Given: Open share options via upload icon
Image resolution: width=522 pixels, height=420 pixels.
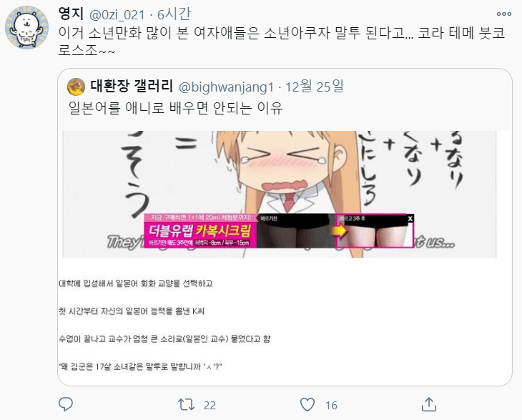Looking at the screenshot, I should [429, 404].
